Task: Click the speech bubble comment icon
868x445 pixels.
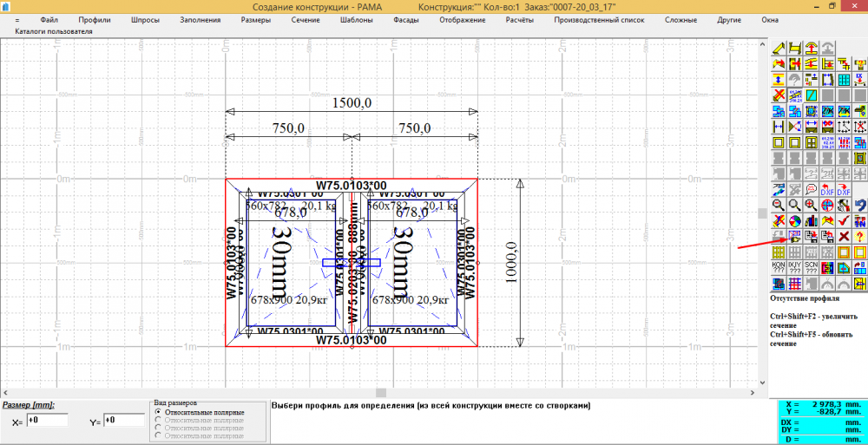Action: (x=812, y=189)
